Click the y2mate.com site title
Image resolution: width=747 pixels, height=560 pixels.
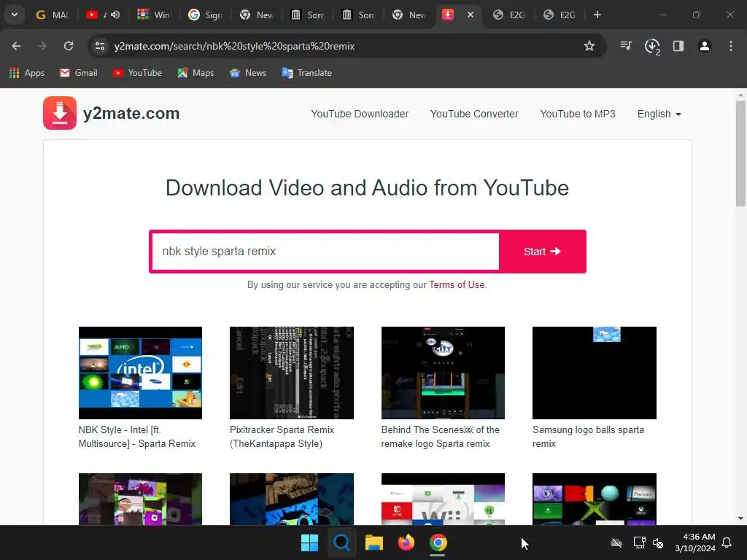(x=131, y=113)
